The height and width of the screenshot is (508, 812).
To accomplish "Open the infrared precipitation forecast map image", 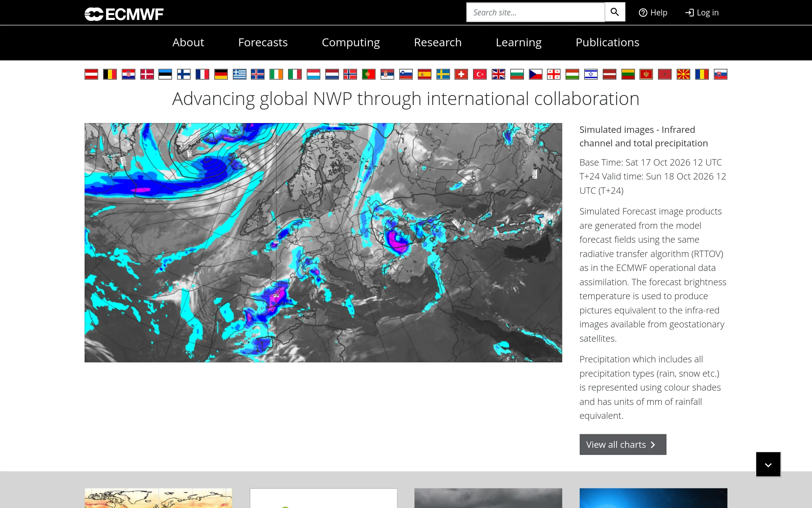I will [x=323, y=243].
